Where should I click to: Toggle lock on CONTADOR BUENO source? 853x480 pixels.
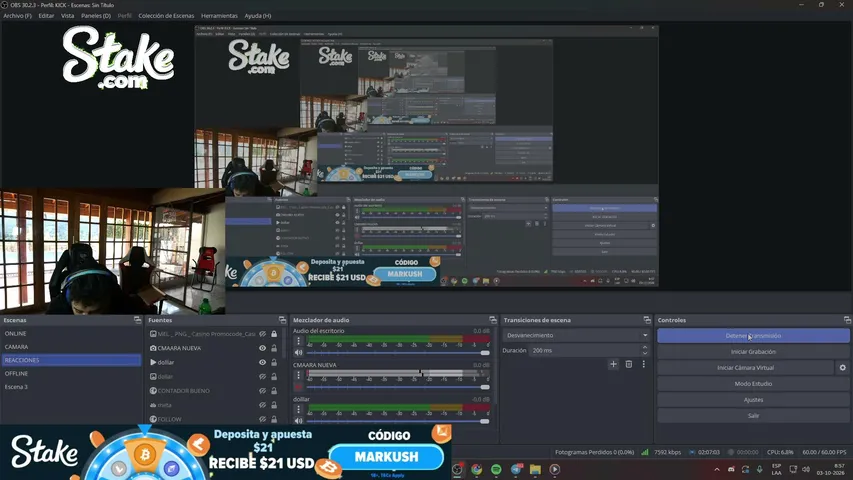274,391
